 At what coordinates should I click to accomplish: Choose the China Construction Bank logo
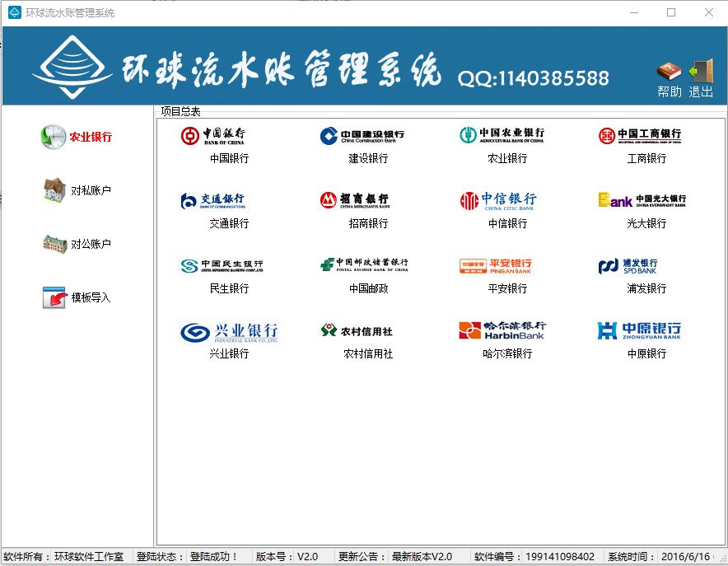362,136
